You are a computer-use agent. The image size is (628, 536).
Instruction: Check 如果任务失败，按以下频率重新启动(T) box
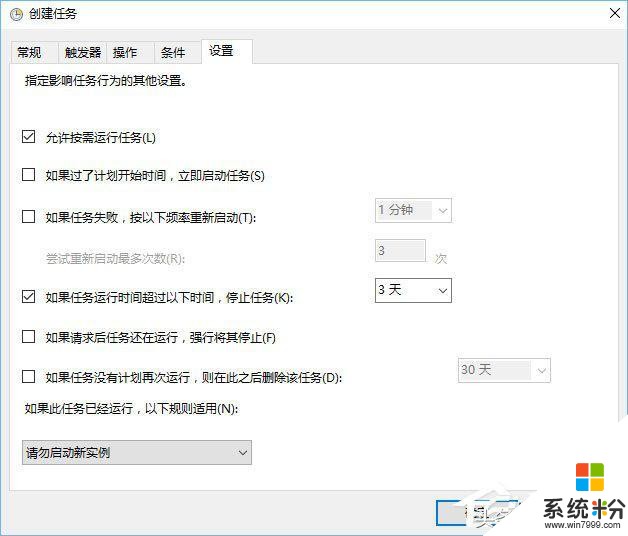point(28,217)
